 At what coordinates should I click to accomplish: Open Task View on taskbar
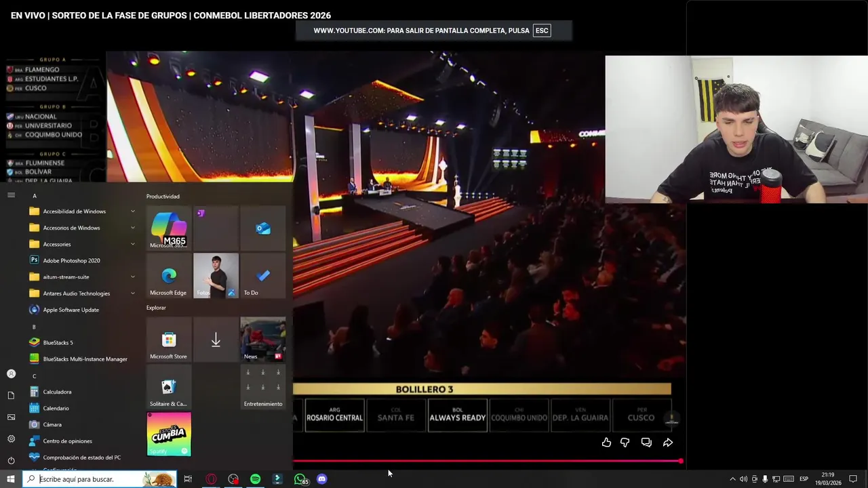pyautogui.click(x=188, y=479)
